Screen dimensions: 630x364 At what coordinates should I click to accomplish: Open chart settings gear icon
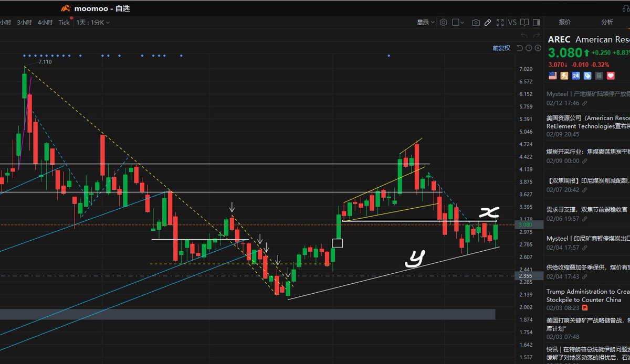444,23
